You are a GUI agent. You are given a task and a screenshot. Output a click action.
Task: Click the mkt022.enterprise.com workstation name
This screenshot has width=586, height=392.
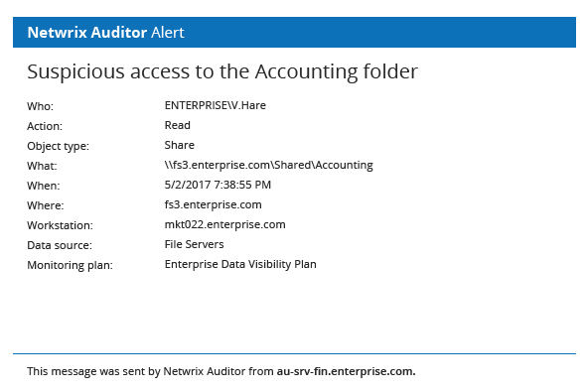[225, 224]
